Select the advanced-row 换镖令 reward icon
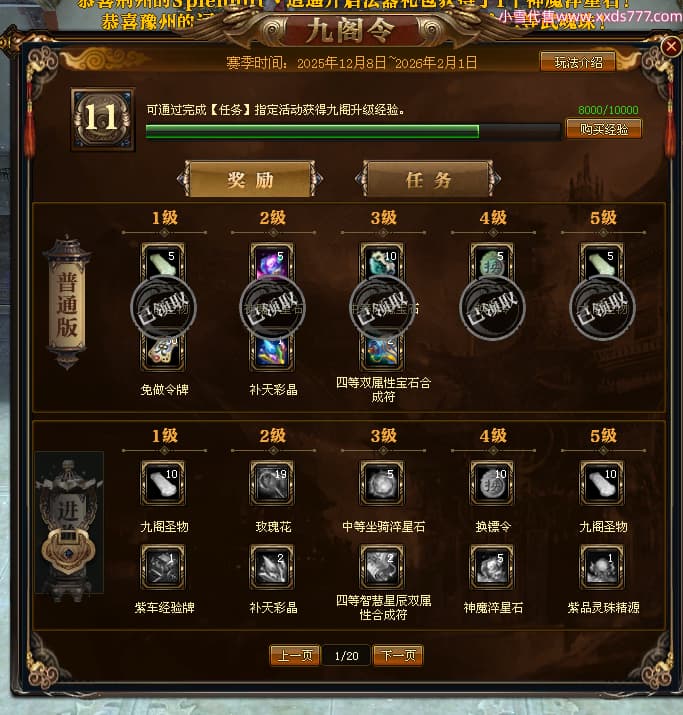683x715 pixels. tap(492, 482)
